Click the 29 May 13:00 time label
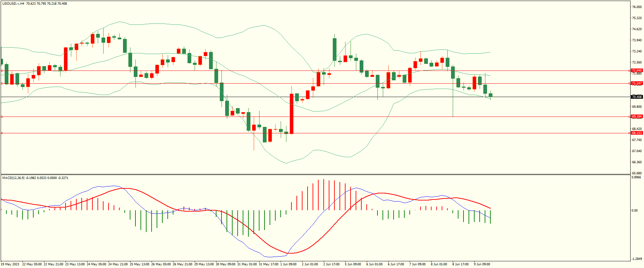The width and height of the screenshot is (644, 268). [x=204, y=264]
